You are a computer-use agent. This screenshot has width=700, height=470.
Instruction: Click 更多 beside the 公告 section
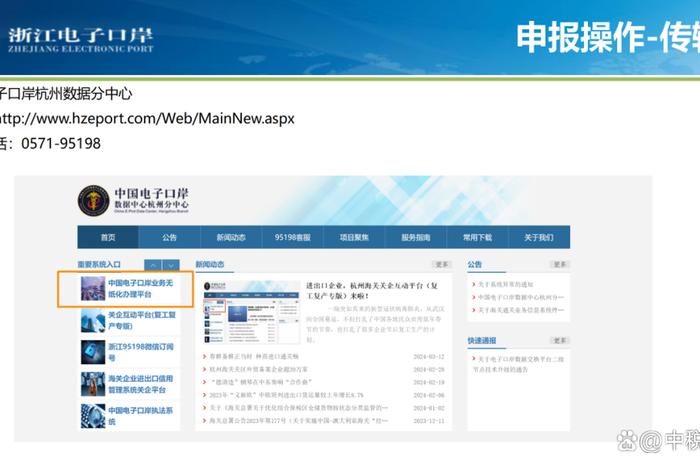click(x=560, y=264)
